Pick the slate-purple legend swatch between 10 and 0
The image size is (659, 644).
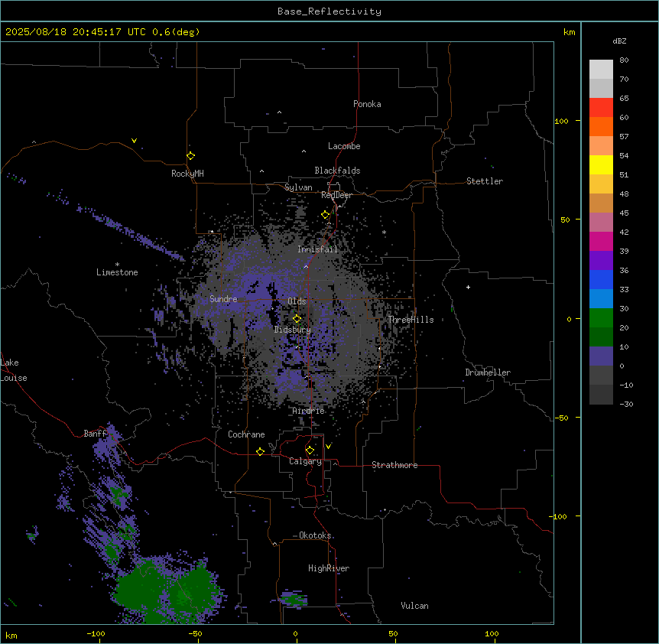pyautogui.click(x=601, y=356)
